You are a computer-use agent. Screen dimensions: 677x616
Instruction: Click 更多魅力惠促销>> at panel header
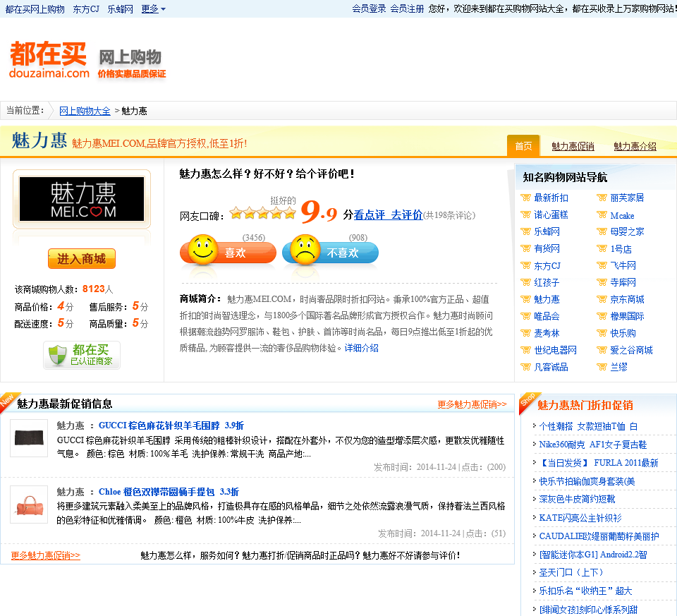point(472,404)
